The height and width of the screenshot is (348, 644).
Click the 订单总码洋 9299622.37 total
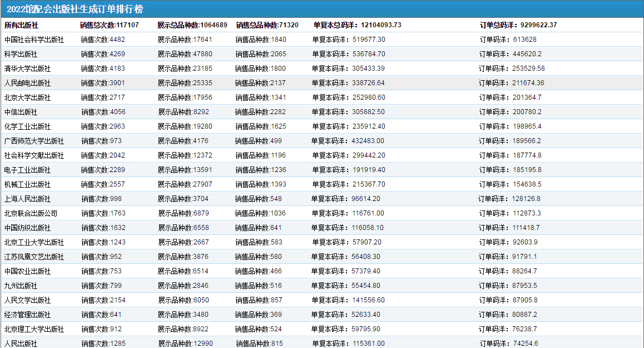coord(518,25)
